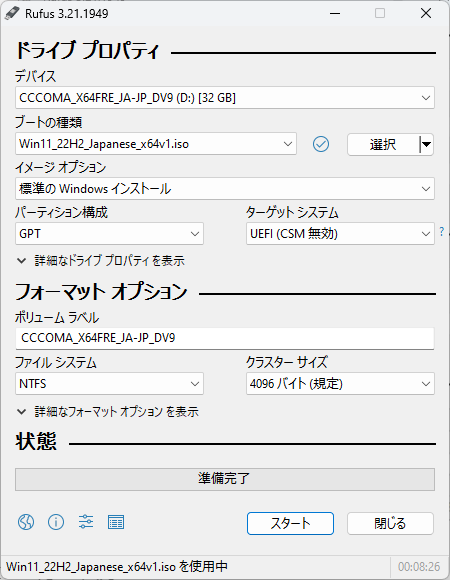Open the 選択 split-button arrow
Screen dimensions: 450x580
click(426, 144)
